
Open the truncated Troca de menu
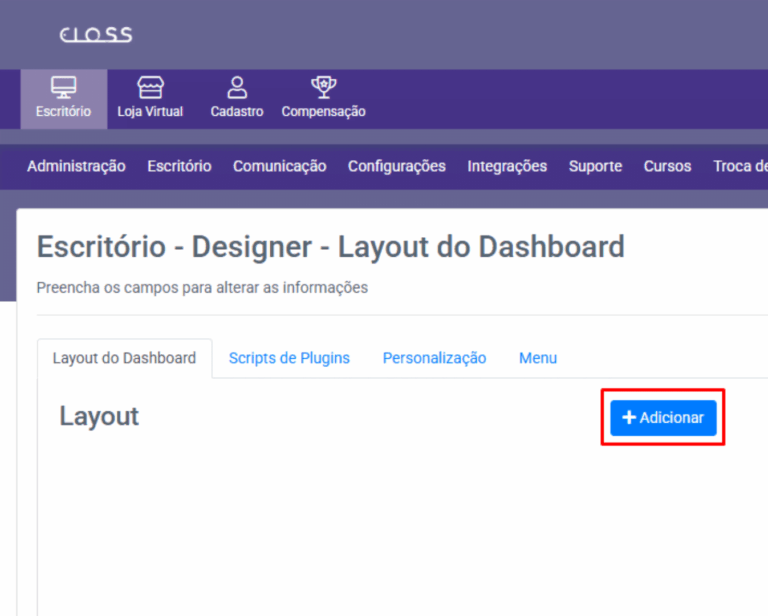(x=740, y=166)
